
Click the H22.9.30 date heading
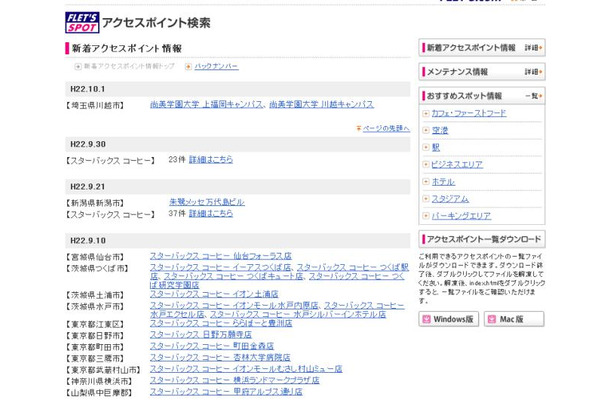click(88, 144)
